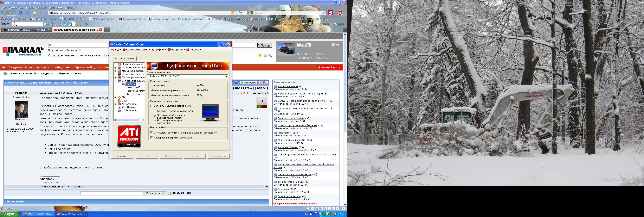
Task: Open 'Комбинации клавиш' menu in Catalyst
Action: pyautogui.click(x=136, y=50)
